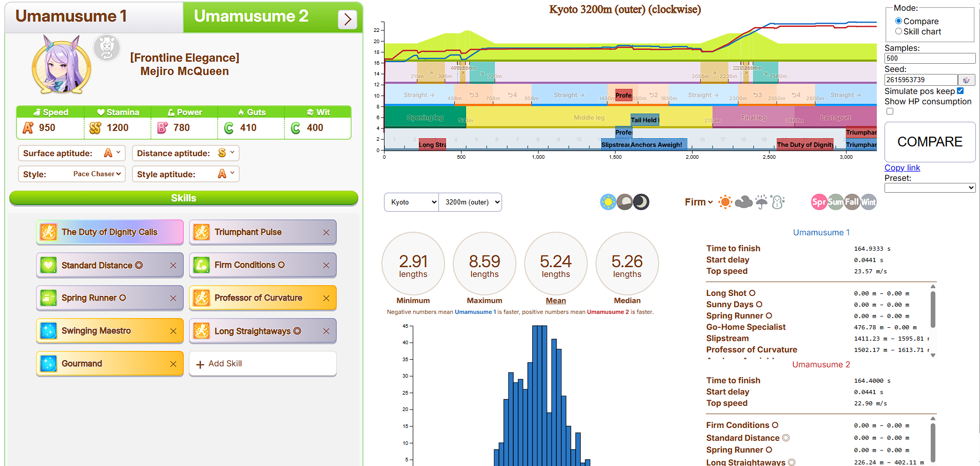Open Style dropdown showing Pace Chaser

(x=71, y=174)
